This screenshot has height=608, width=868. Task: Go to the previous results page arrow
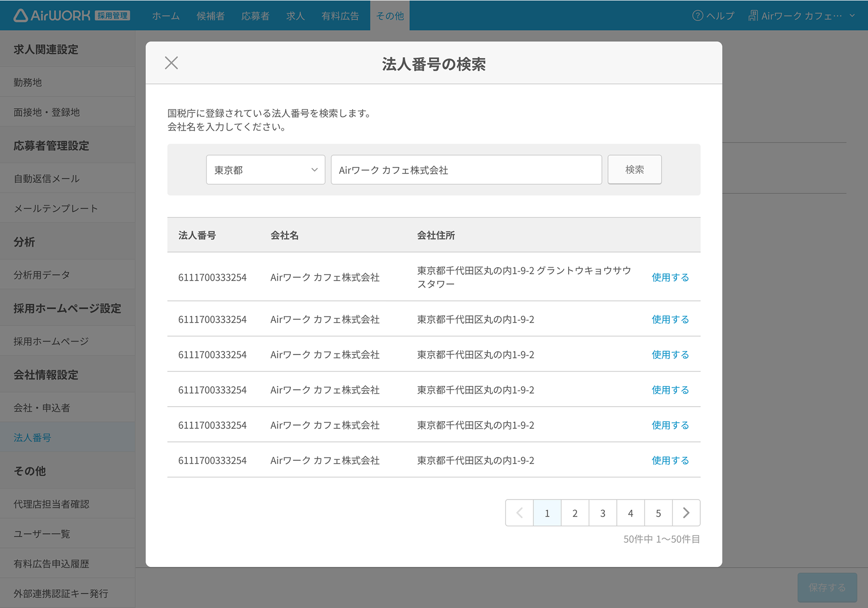tap(519, 513)
